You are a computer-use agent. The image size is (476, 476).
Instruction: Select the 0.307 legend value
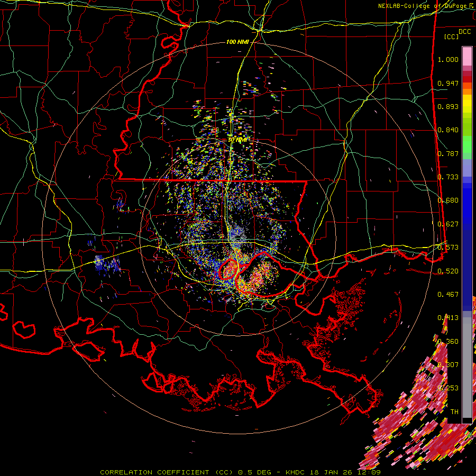point(448,365)
